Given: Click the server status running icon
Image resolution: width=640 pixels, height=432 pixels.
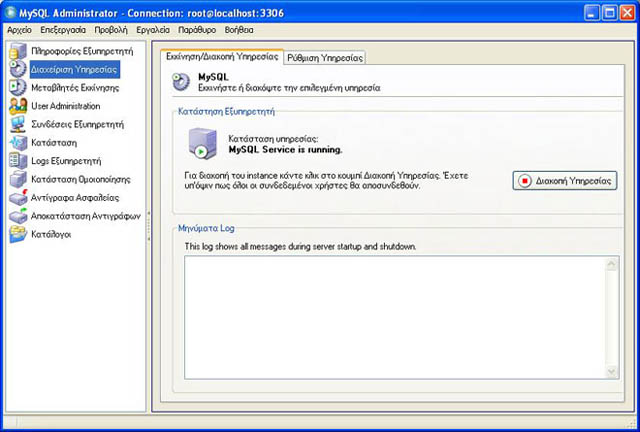Looking at the screenshot, I should pyautogui.click(x=202, y=144).
